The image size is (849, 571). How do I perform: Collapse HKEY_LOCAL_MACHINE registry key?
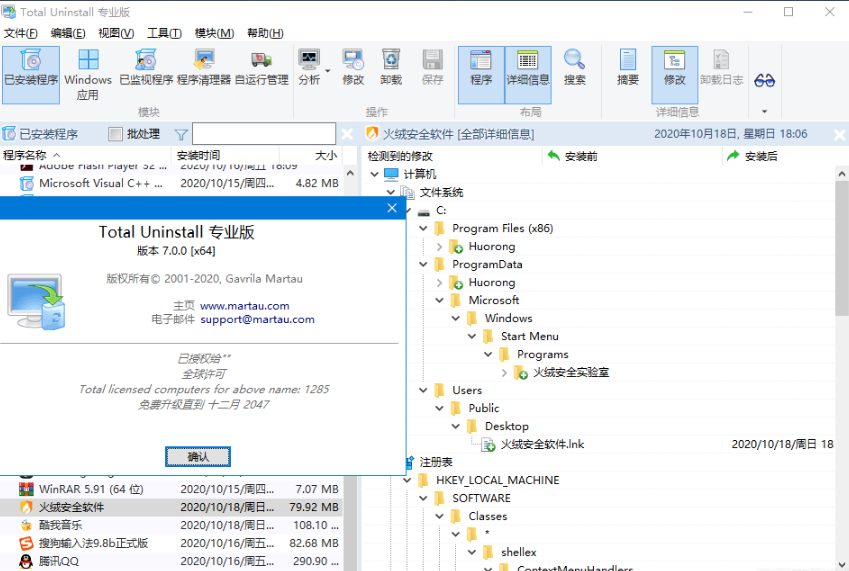tap(407, 480)
